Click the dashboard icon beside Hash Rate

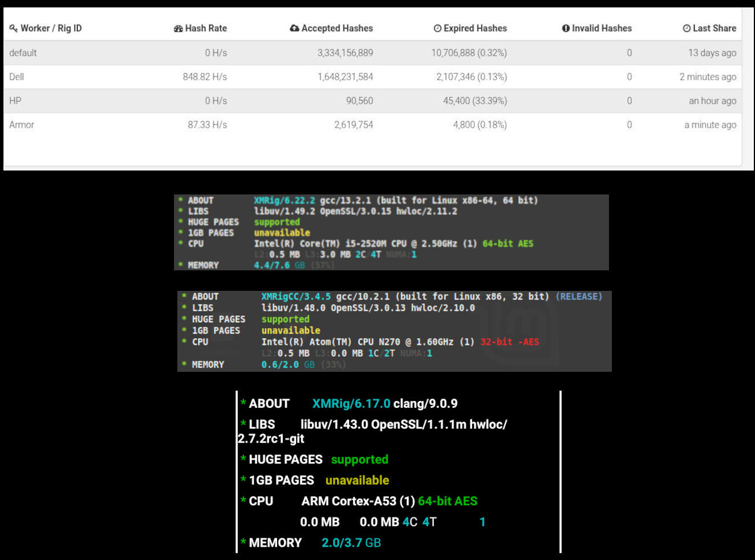pos(178,29)
